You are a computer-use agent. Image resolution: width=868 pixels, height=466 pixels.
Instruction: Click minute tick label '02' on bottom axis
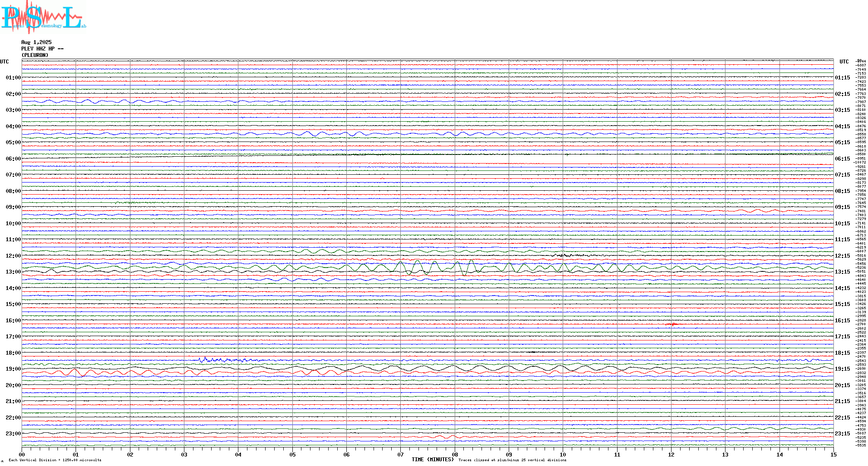pos(130,454)
